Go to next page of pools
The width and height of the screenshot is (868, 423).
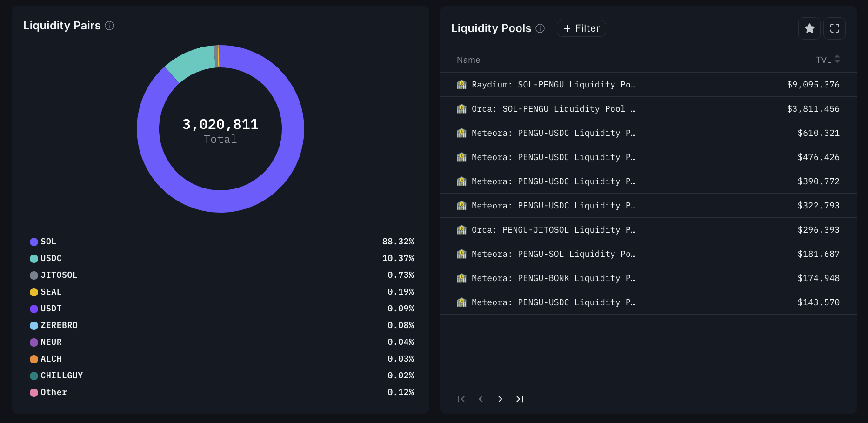(x=500, y=399)
